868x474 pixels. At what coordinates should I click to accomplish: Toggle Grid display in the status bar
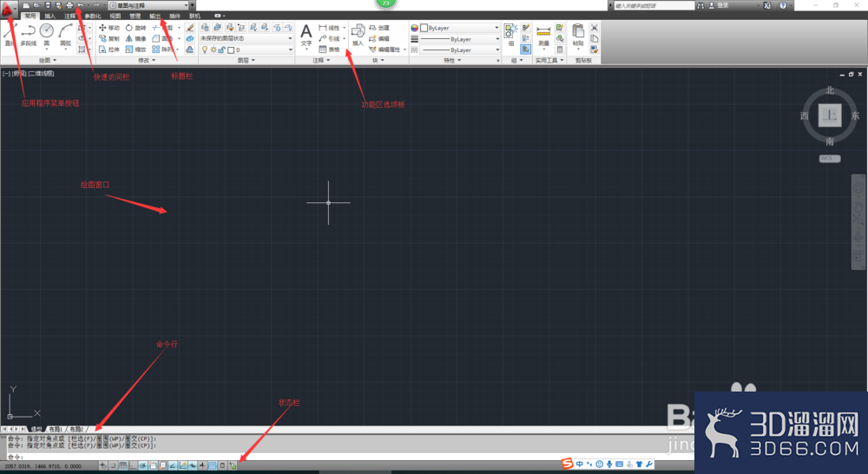click(123, 465)
